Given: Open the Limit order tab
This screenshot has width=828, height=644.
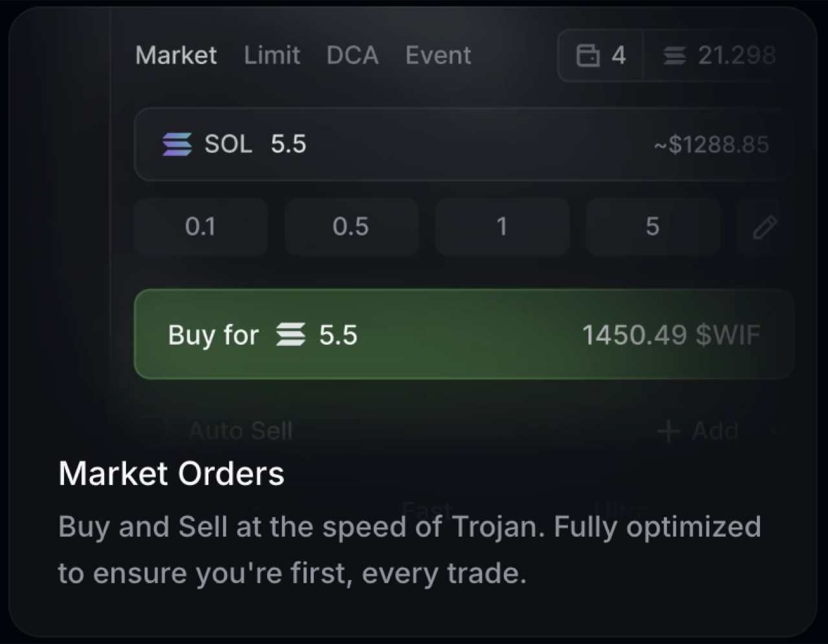Looking at the screenshot, I should pos(272,56).
